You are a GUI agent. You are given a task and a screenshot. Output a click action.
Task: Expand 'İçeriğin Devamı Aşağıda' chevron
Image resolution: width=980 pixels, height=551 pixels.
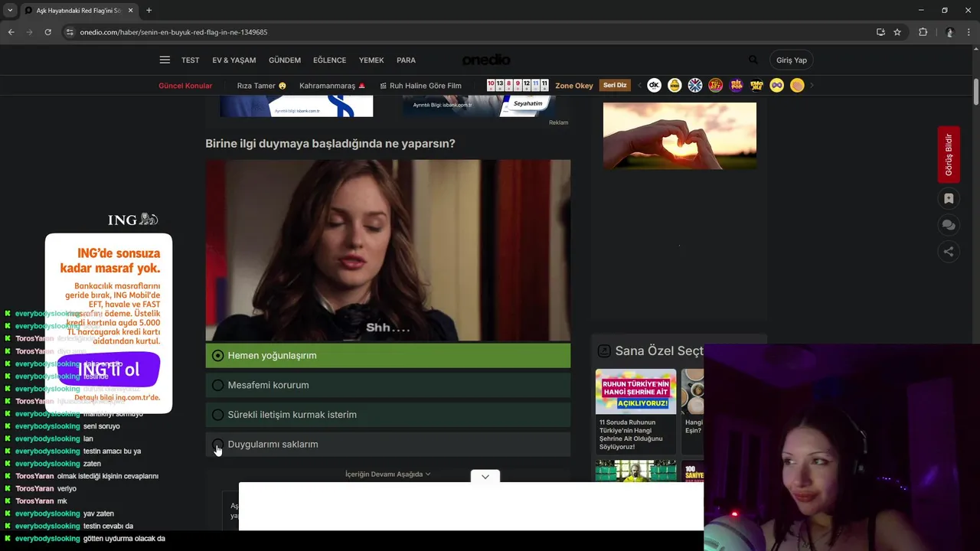[427, 474]
